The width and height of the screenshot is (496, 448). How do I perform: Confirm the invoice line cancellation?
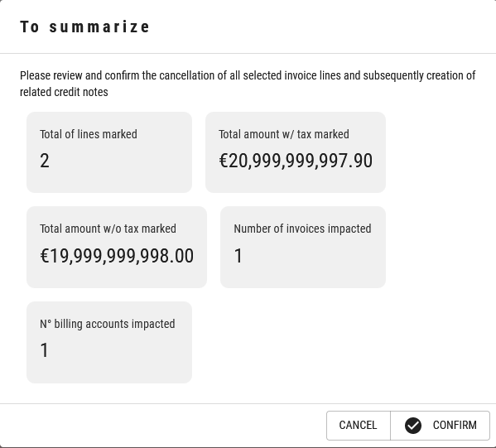tap(440, 425)
